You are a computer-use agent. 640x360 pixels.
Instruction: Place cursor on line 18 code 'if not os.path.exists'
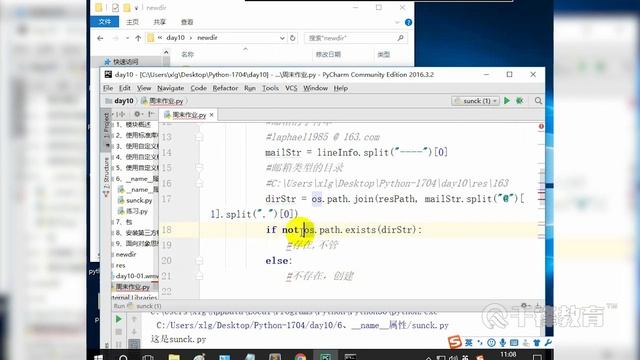pos(344,230)
